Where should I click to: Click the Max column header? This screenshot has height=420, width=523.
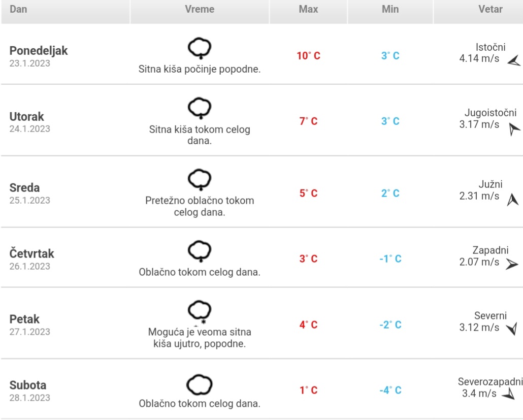click(x=308, y=9)
